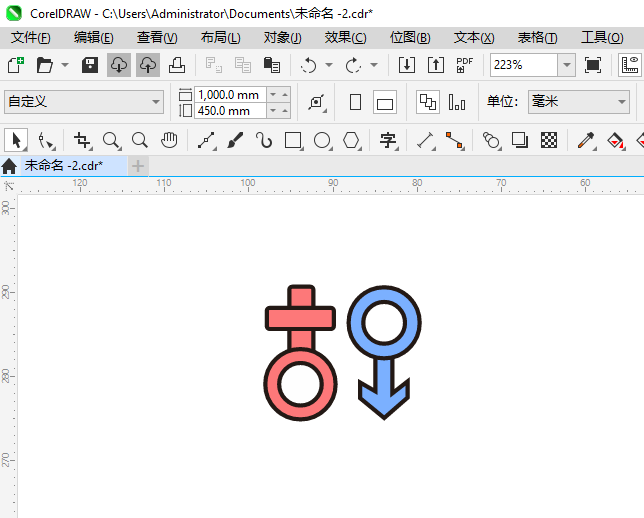The width and height of the screenshot is (644, 518).
Task: Click the Full-screen preview icon
Action: (x=593, y=65)
